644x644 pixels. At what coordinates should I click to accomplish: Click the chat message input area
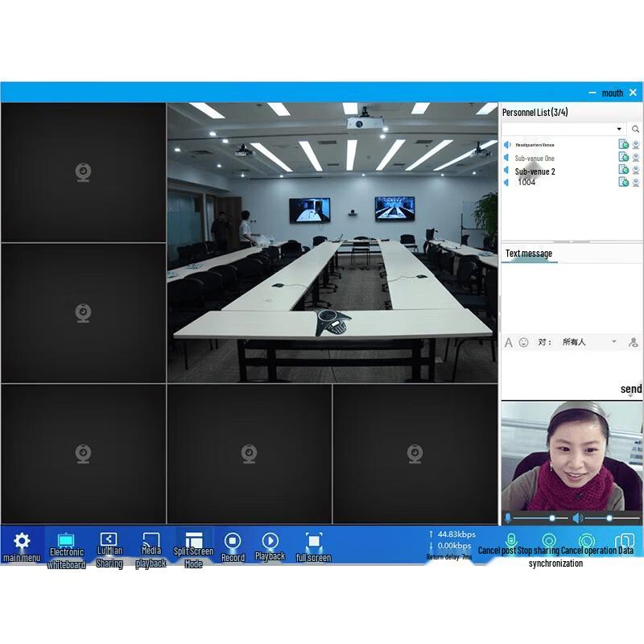(571, 365)
